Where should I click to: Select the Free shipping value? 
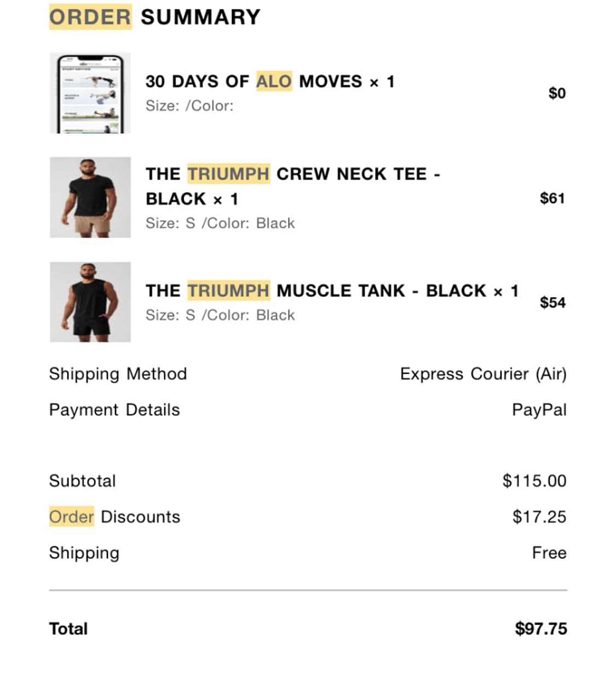point(549,553)
